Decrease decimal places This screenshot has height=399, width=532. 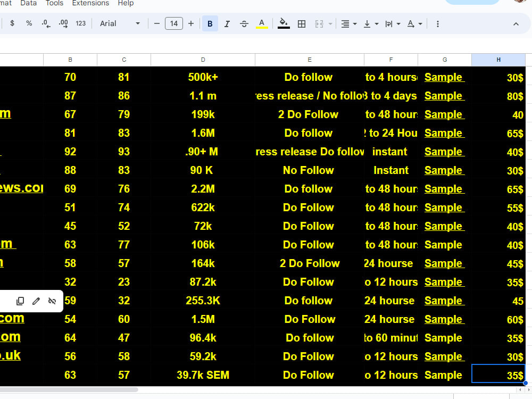pos(46,23)
